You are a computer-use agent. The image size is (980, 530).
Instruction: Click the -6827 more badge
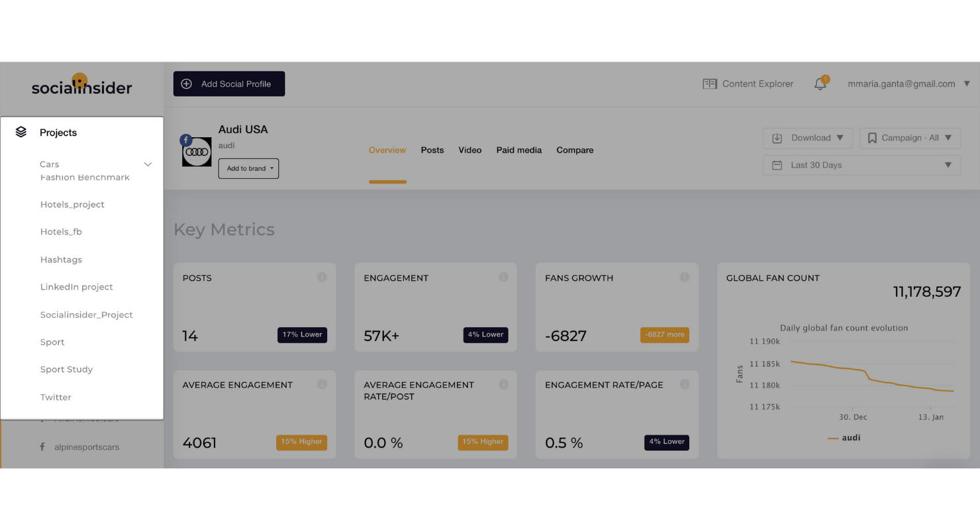tap(665, 335)
